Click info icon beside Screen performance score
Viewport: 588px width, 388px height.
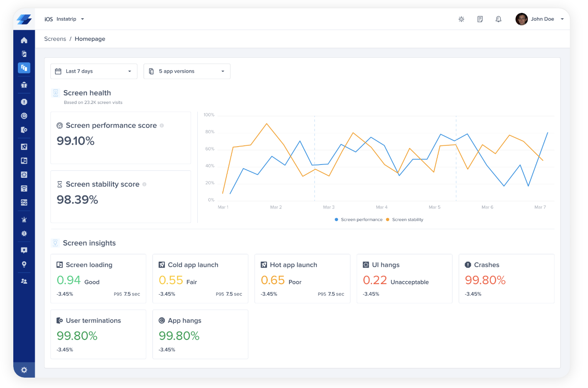(x=162, y=125)
